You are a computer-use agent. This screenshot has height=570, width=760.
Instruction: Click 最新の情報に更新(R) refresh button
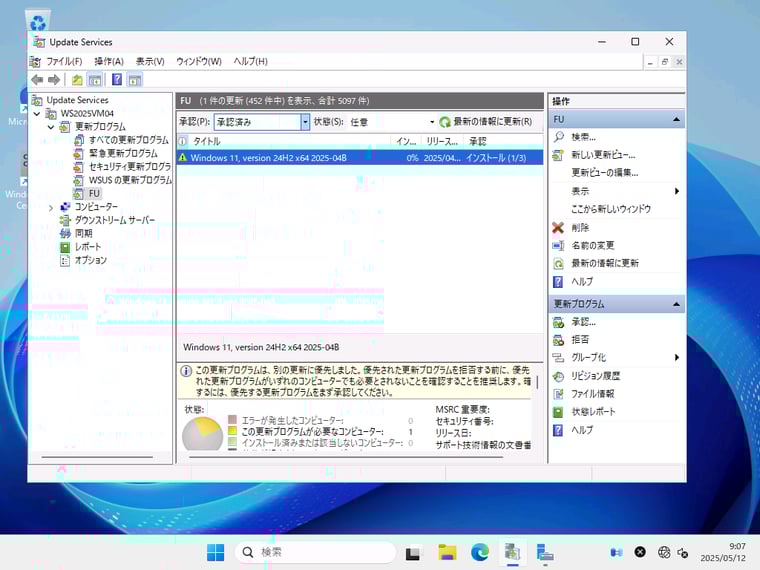click(x=486, y=122)
